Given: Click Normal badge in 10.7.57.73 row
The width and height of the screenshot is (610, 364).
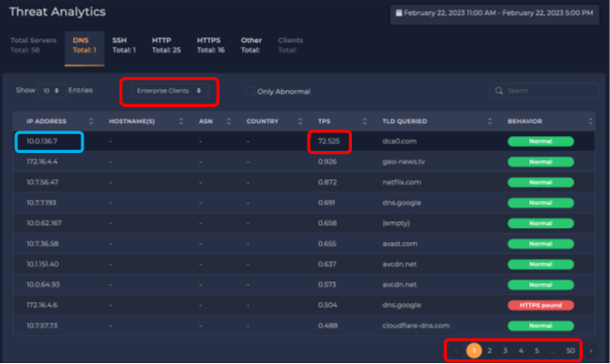Looking at the screenshot, I should pos(541,326).
